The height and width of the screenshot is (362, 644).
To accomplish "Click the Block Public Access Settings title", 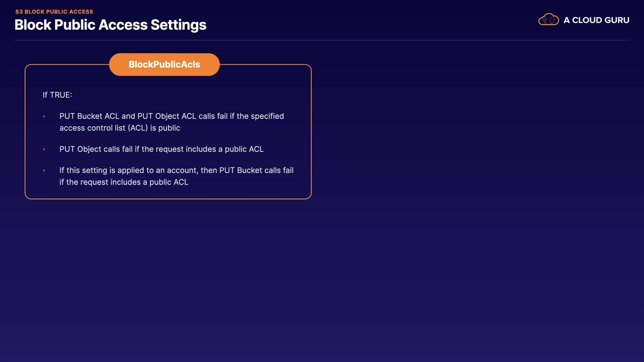I will click(111, 25).
